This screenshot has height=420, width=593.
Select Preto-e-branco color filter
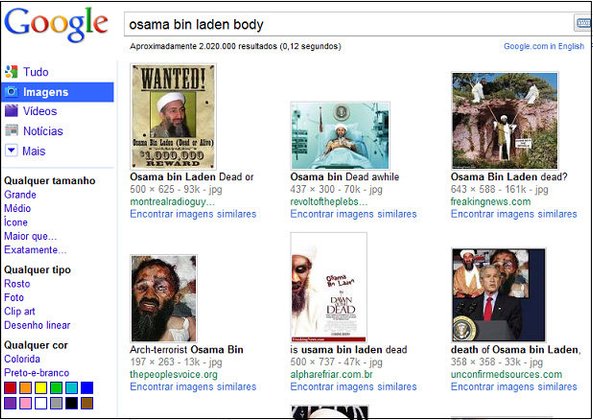[37, 373]
